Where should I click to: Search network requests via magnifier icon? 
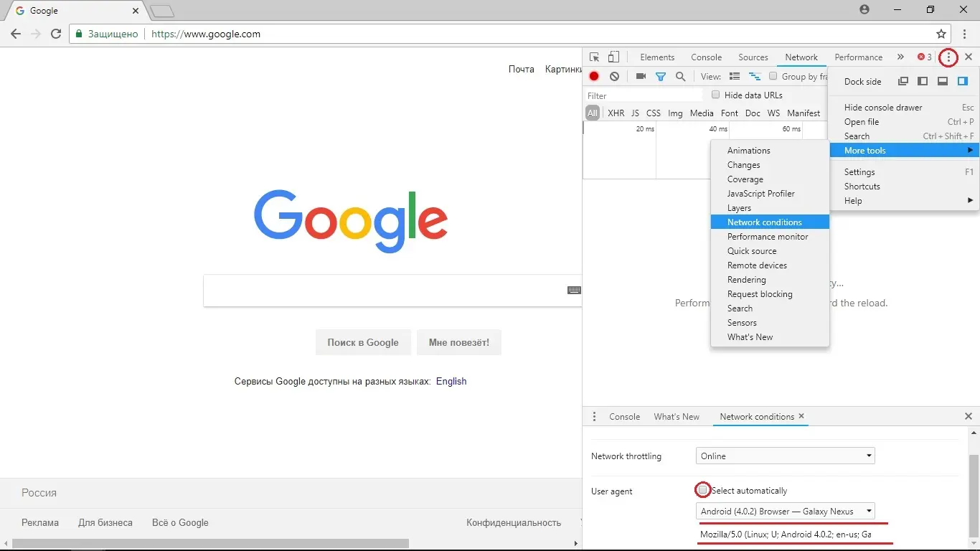680,76
